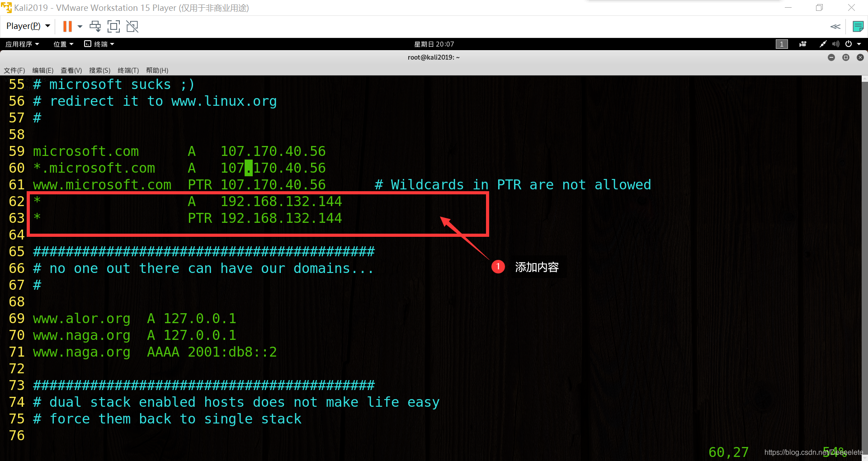
Task: Pause the virtual machine with the pause icon
Action: (67, 26)
